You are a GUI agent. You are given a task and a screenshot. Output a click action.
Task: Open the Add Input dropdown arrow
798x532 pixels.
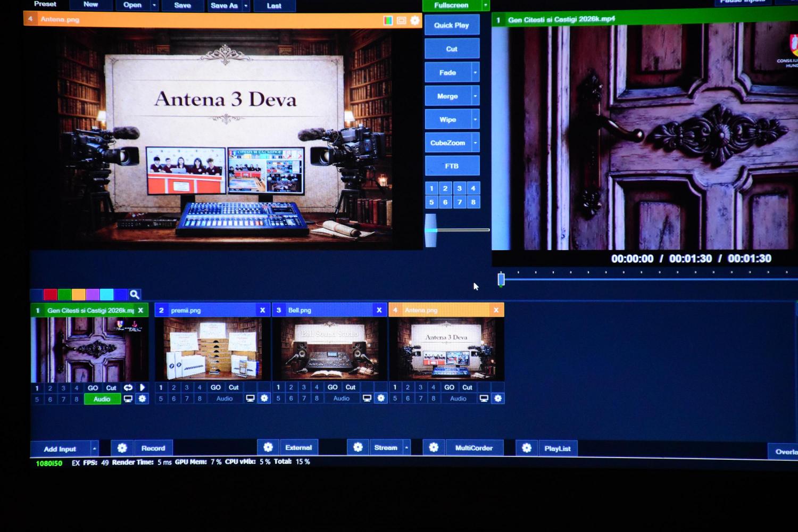[x=94, y=448]
